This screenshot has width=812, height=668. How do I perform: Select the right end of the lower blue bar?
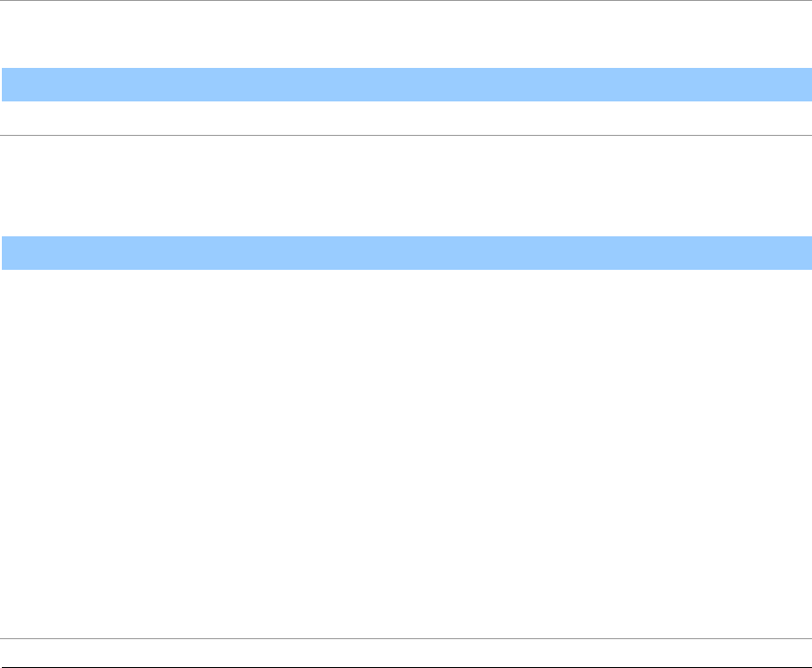point(802,253)
